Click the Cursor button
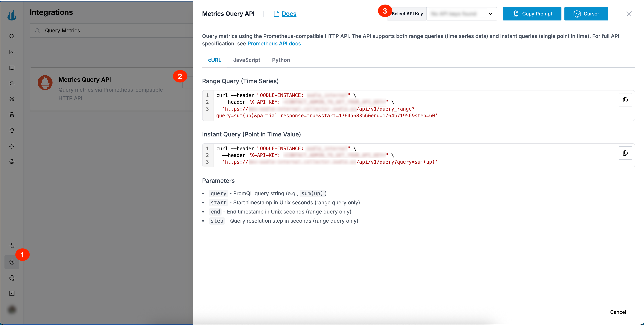 point(586,14)
